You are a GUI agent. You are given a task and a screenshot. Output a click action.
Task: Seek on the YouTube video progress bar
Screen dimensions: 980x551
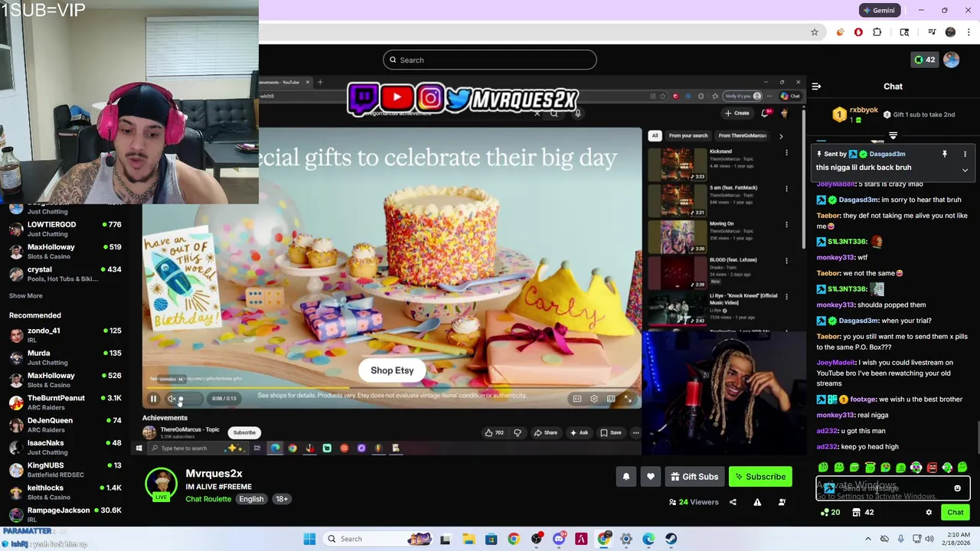click(390, 388)
